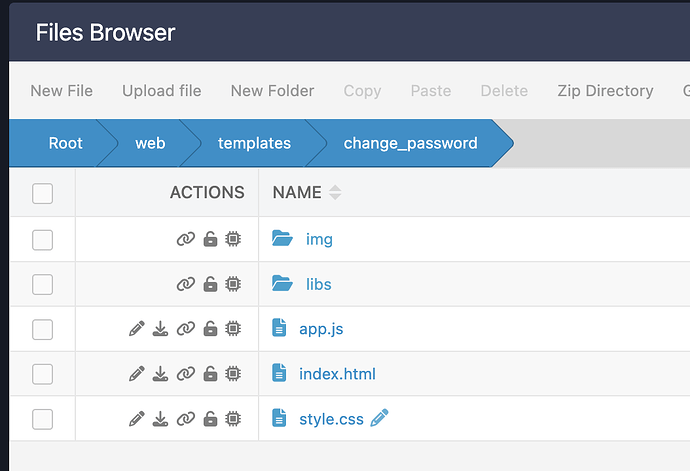Open the libs folder link
Screen dimensions: 690x471
(318, 284)
